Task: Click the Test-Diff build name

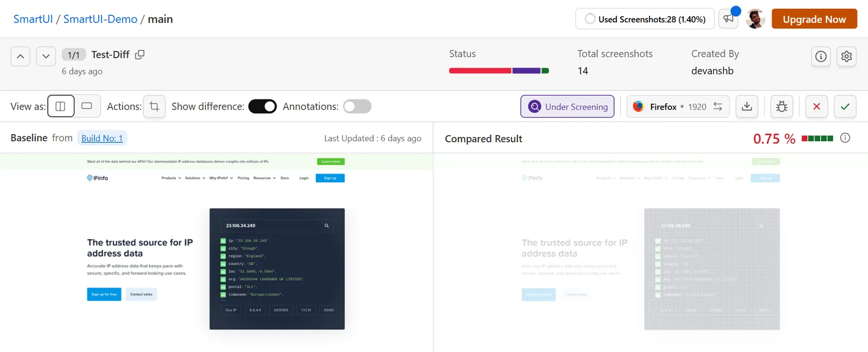Action: coord(110,54)
